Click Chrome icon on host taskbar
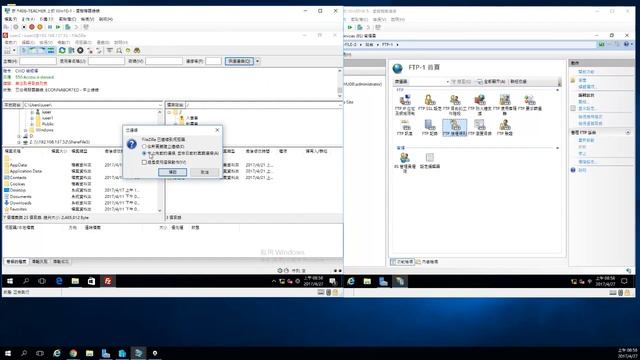The height and width of the screenshot is (360, 640). 73,353
